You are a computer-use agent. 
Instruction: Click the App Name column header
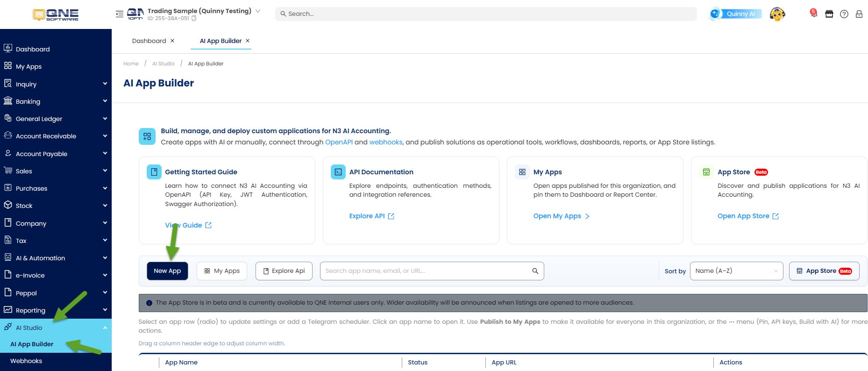181,363
